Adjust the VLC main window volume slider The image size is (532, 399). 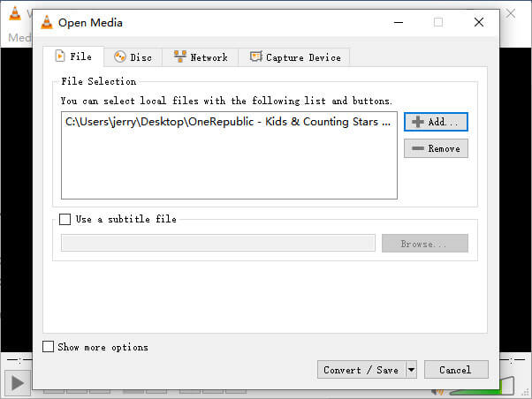[x=483, y=388]
